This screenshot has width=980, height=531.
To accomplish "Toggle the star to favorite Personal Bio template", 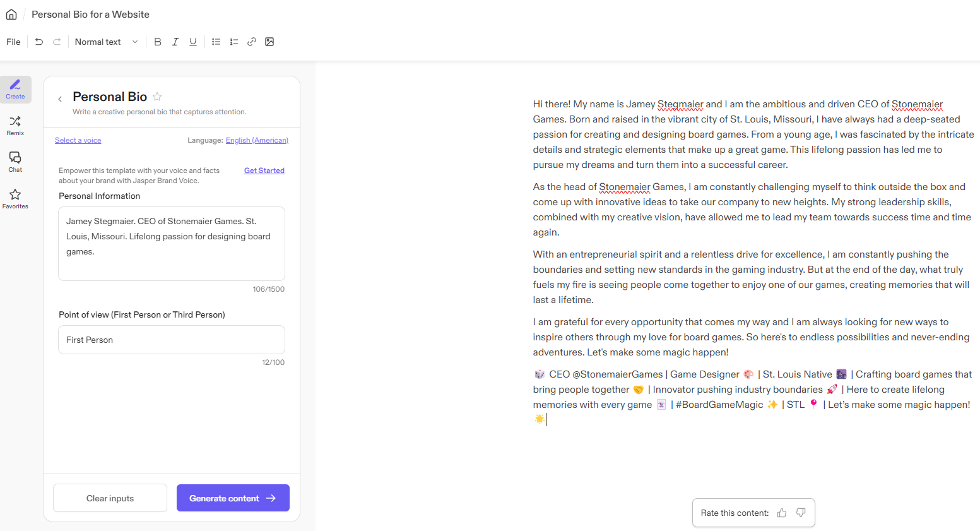I will (x=156, y=97).
